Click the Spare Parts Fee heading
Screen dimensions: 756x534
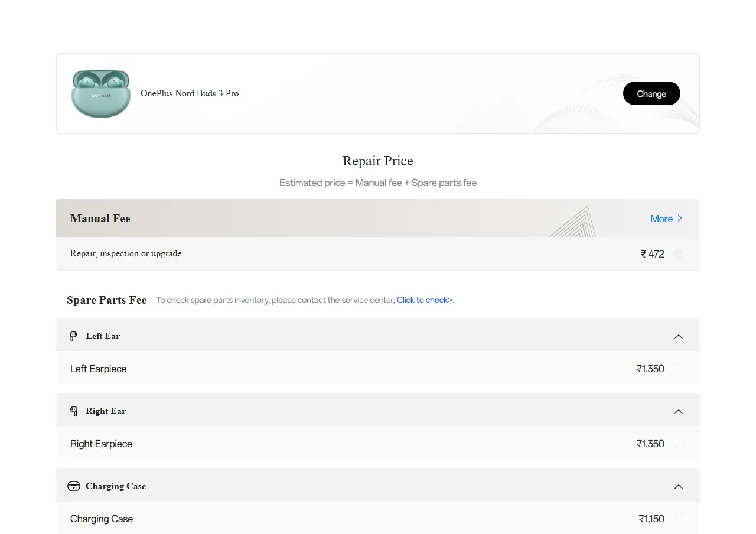click(107, 300)
